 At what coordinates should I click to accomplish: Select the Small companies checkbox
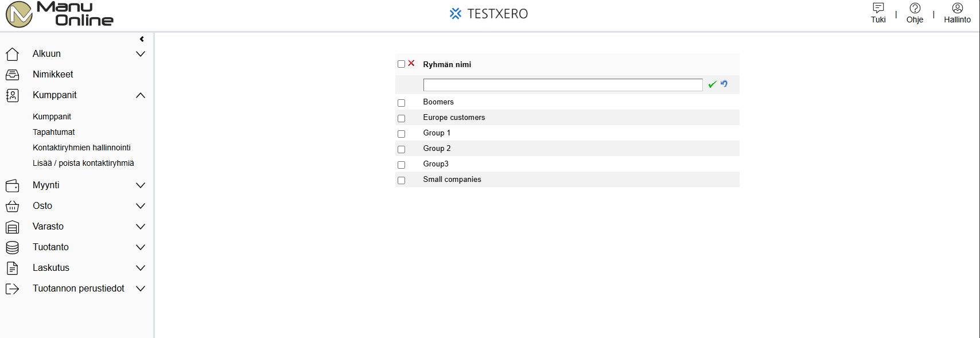[x=402, y=181]
